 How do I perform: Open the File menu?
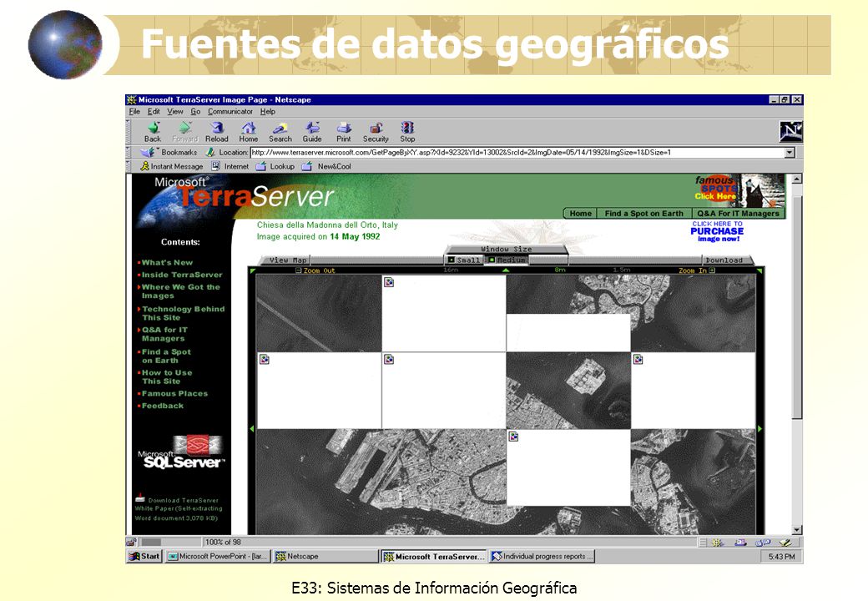(x=134, y=111)
